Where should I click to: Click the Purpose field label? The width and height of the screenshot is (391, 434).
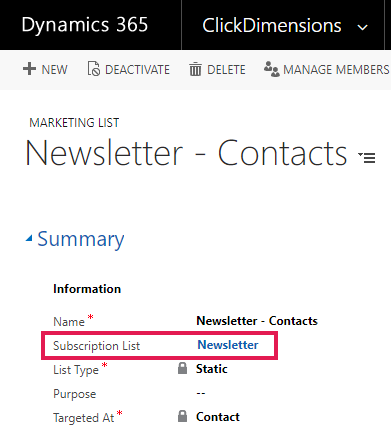coord(75,394)
